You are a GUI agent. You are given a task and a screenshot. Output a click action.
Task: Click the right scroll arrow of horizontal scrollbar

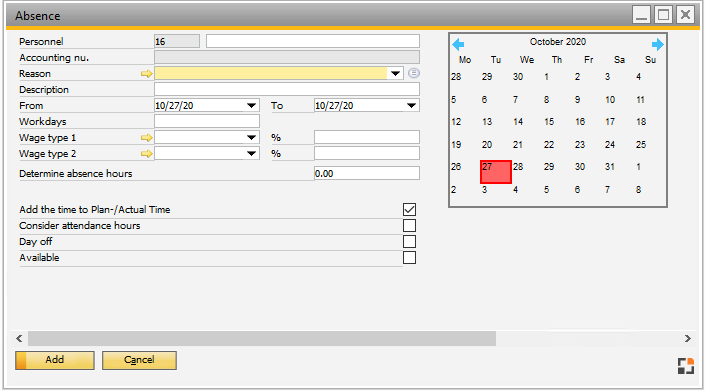[x=687, y=338]
